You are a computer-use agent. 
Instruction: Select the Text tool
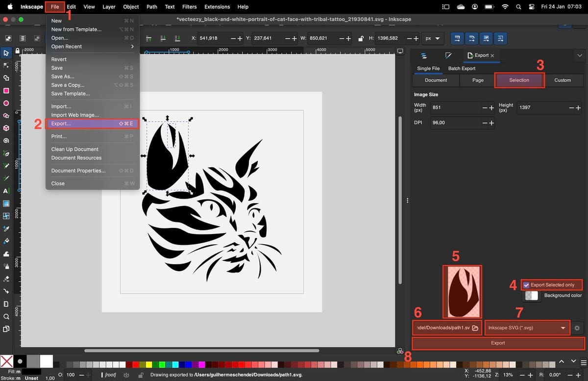point(6,191)
